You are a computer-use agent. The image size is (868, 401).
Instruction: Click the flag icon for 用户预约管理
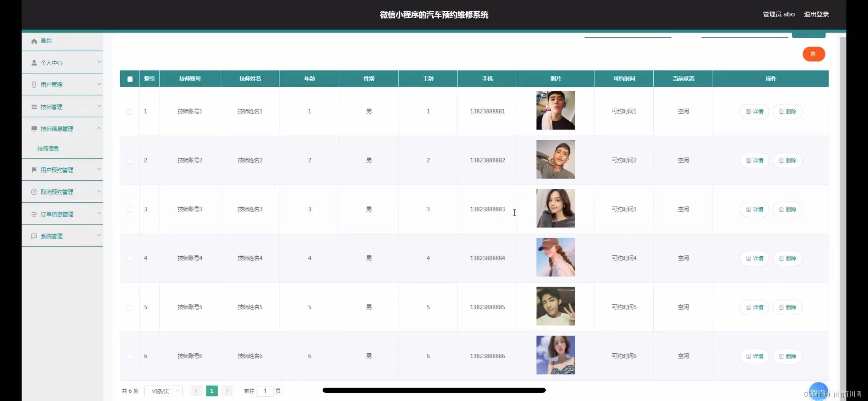[x=34, y=170]
